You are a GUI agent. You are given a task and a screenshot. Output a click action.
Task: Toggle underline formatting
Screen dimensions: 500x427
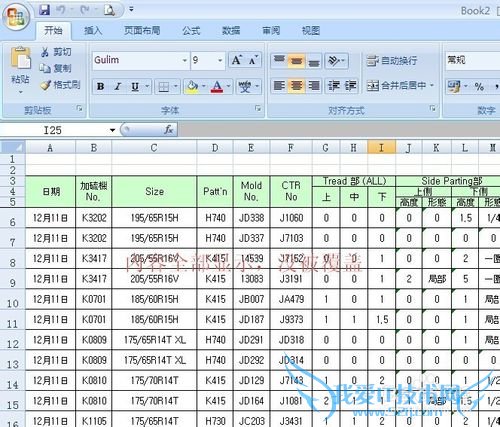click(x=135, y=87)
